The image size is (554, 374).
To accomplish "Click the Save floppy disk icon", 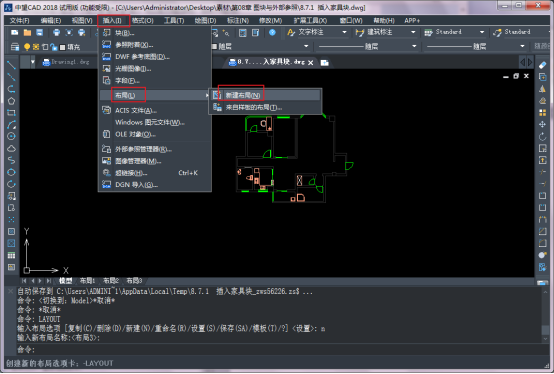I will (x=40, y=32).
